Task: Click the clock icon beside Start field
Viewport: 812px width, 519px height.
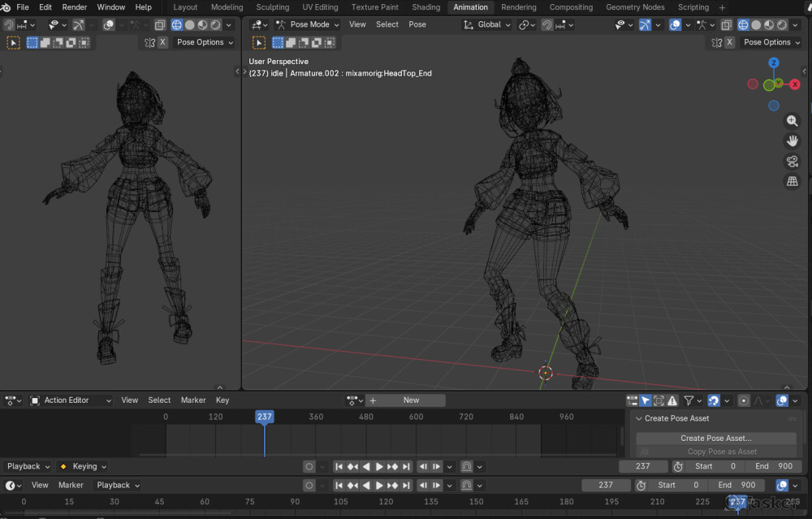Action: (x=678, y=467)
